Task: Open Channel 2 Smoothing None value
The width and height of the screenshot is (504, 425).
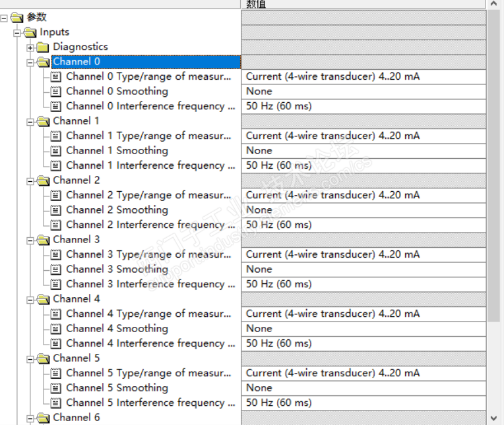Action: click(x=363, y=210)
